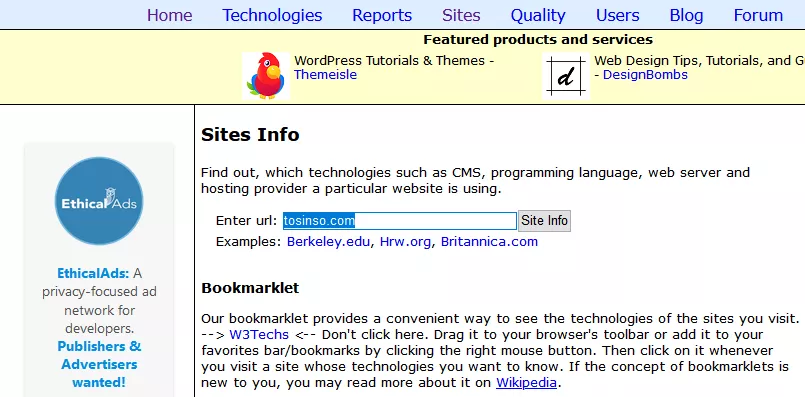Click the DesignBombs sponsor link
This screenshot has width=805, height=397.
click(645, 74)
